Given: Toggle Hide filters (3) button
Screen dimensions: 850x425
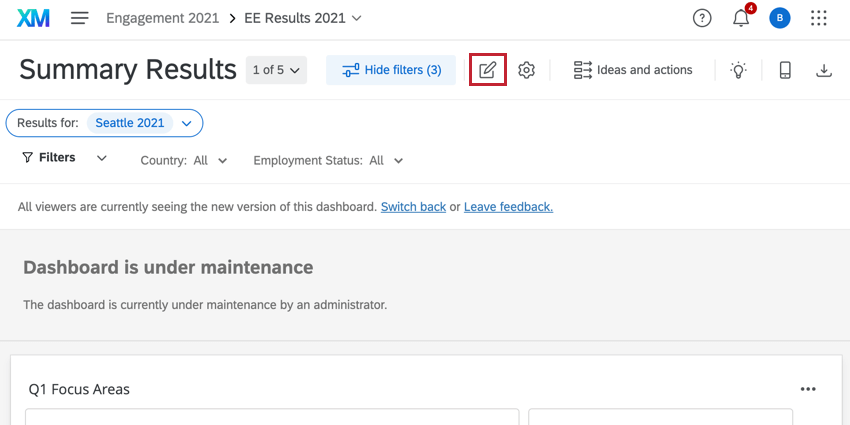Looking at the screenshot, I should [391, 70].
